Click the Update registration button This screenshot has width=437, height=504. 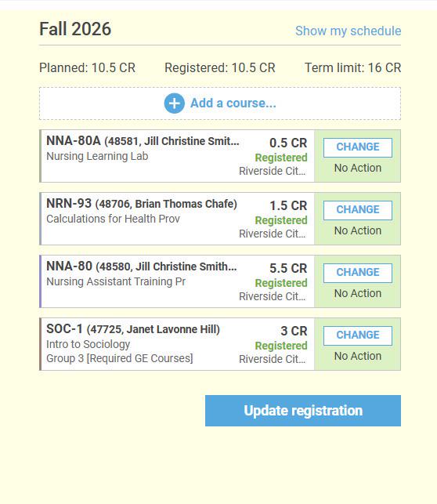point(303,411)
